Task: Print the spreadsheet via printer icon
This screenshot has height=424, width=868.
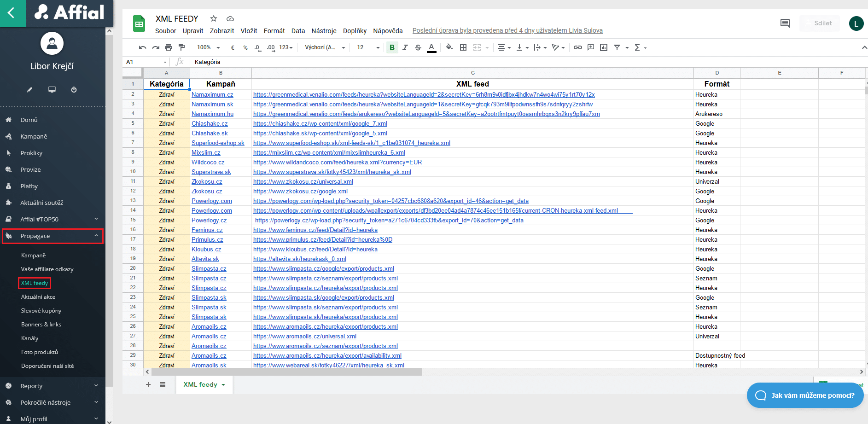Action: 169,47
